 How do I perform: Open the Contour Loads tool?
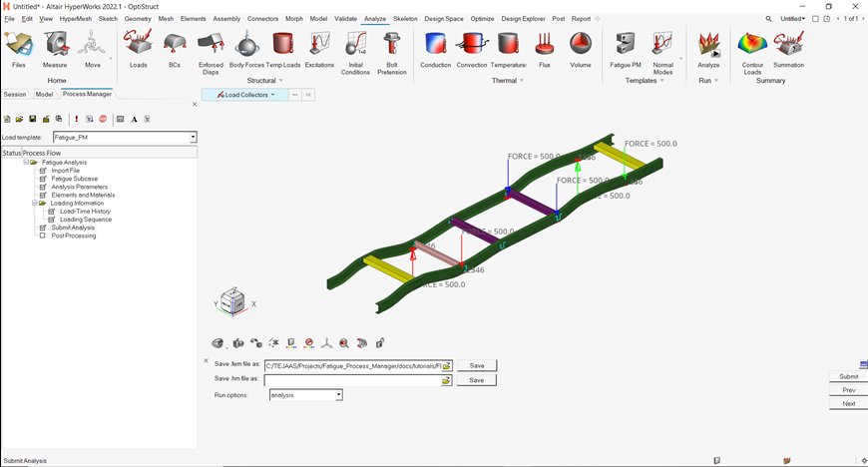coord(752,47)
